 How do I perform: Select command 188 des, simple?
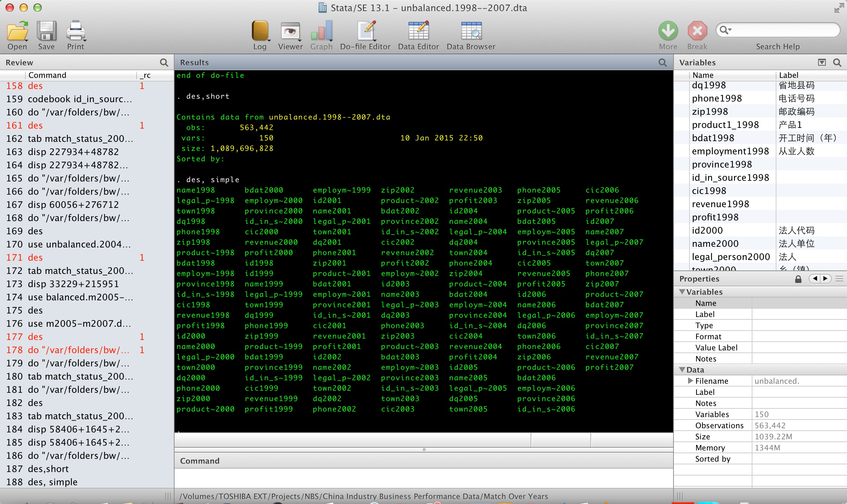click(87, 482)
